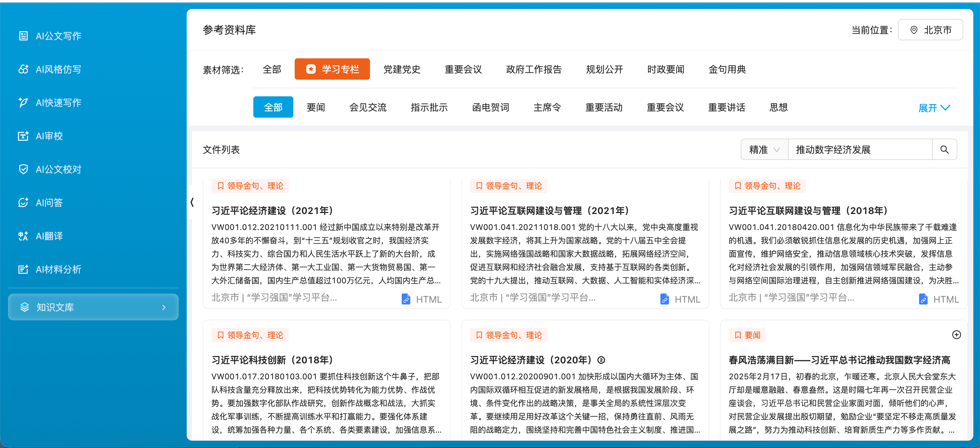The height and width of the screenshot is (448, 980).
Task: Select the 要闻 sub-filter
Action: pos(316,107)
